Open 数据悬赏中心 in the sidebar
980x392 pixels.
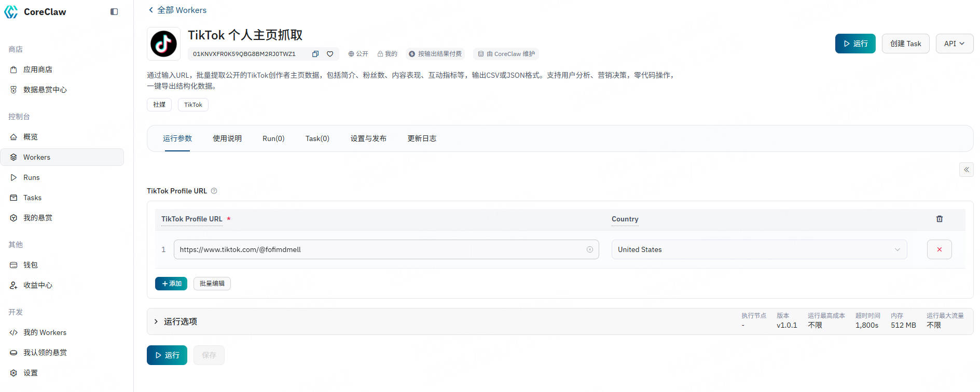pos(45,90)
